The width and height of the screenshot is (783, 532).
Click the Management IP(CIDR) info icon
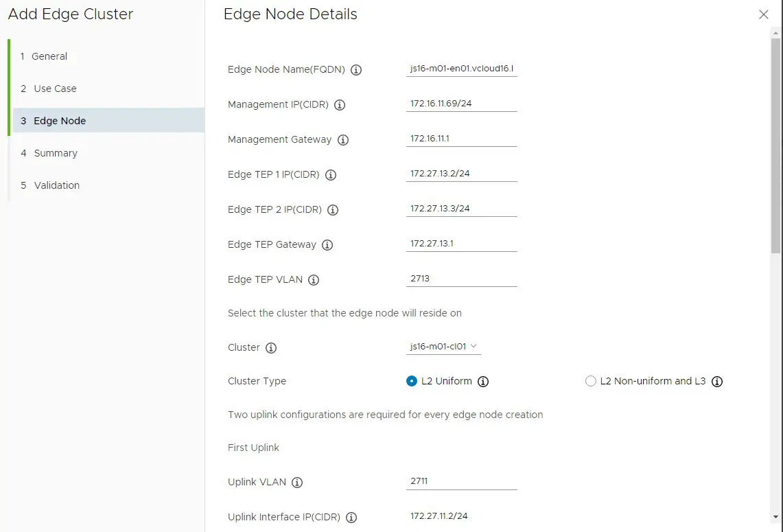tap(340, 104)
